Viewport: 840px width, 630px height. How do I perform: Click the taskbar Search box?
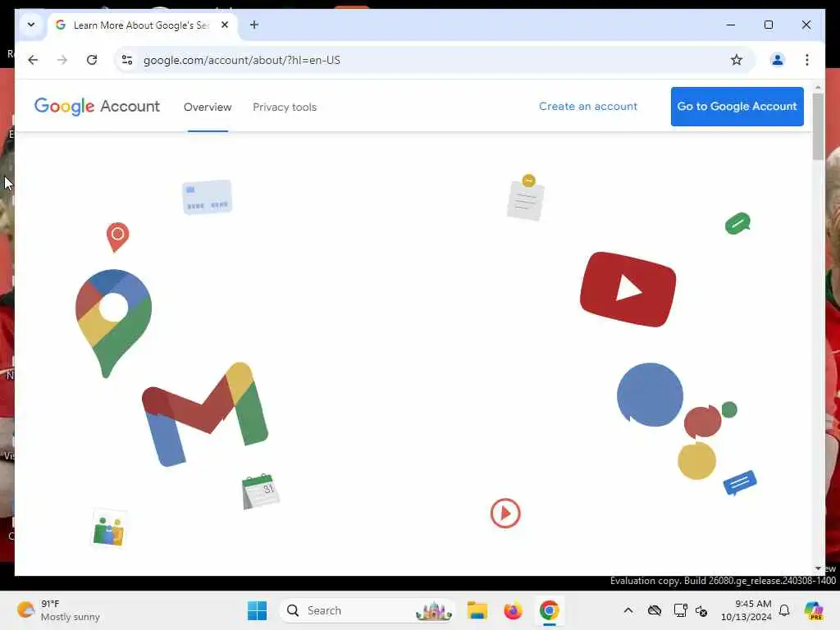(x=367, y=610)
